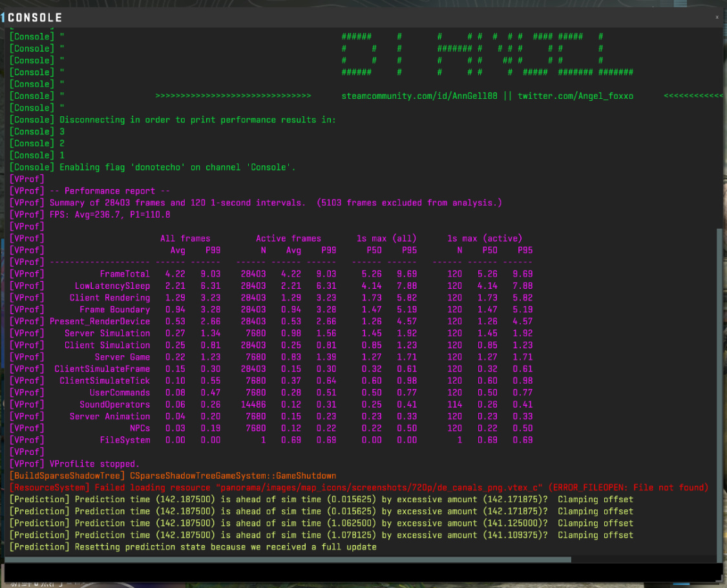Click FrameTotal's All frames P99 value 9.03
The image size is (727, 588).
[x=211, y=274]
